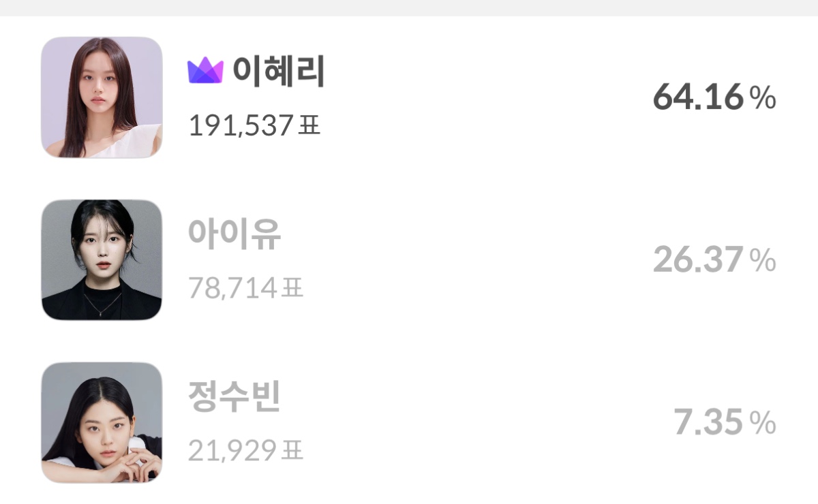
Task: Click the 64.16 percentage number
Action: [697, 97]
